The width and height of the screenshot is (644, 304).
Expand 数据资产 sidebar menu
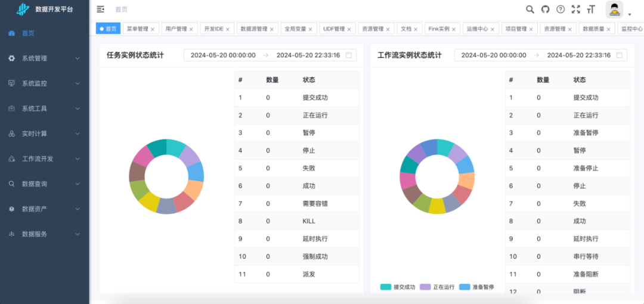tap(44, 209)
